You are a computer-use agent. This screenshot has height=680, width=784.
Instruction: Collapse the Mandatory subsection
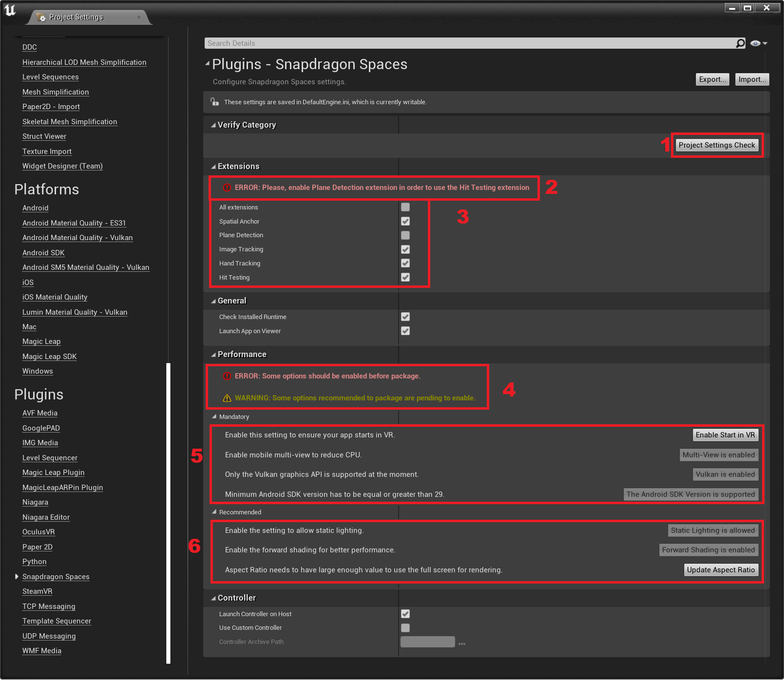tap(214, 416)
